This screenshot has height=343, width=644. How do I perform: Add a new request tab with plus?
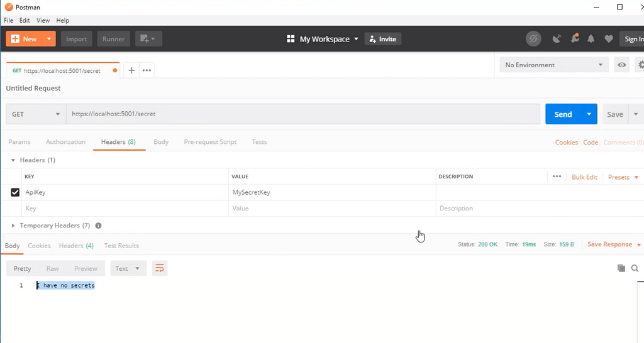pos(131,70)
